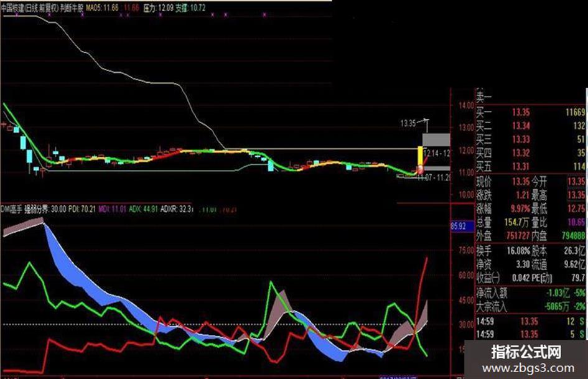Viewport: 588px width, 379px height.
Task: Click the 压力: 12.09 resistance value
Action: tap(158, 8)
